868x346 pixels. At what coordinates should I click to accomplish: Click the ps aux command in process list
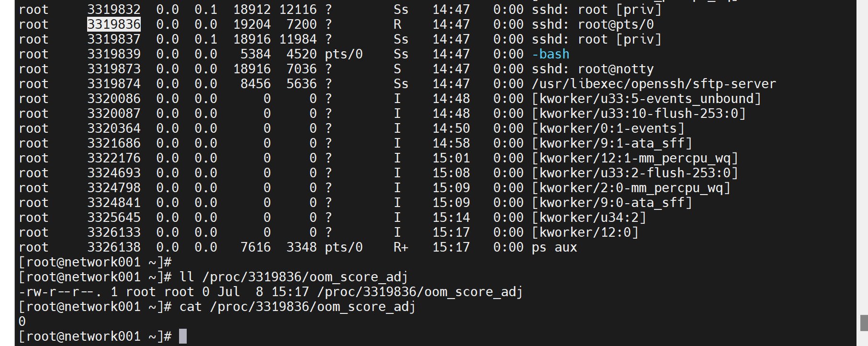[554, 247]
